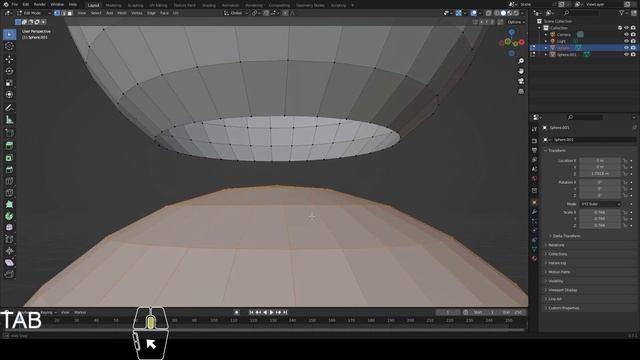
Task: Select the Add Cube tool
Action: tap(9, 133)
